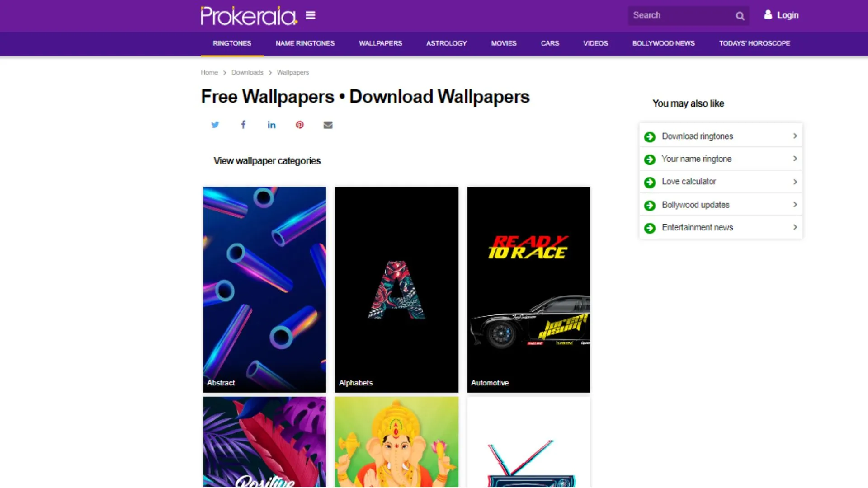Go to the Today's Horoscope tab
Screen dimensions: 868x488
pos(755,43)
